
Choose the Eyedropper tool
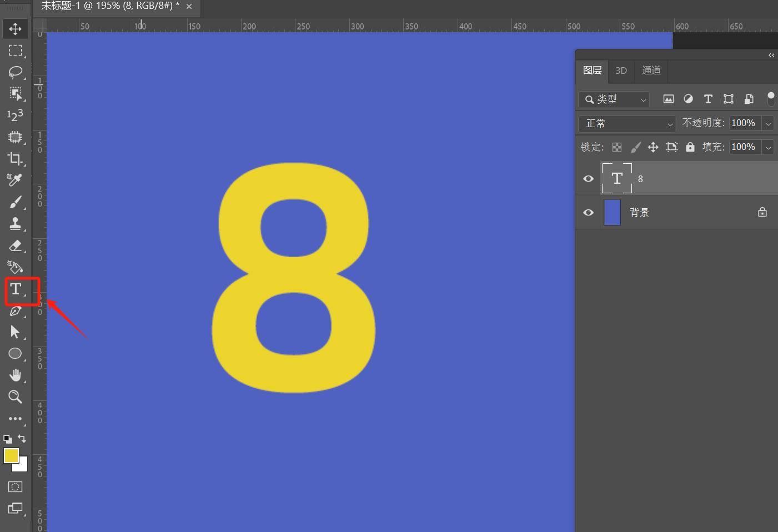[15, 180]
